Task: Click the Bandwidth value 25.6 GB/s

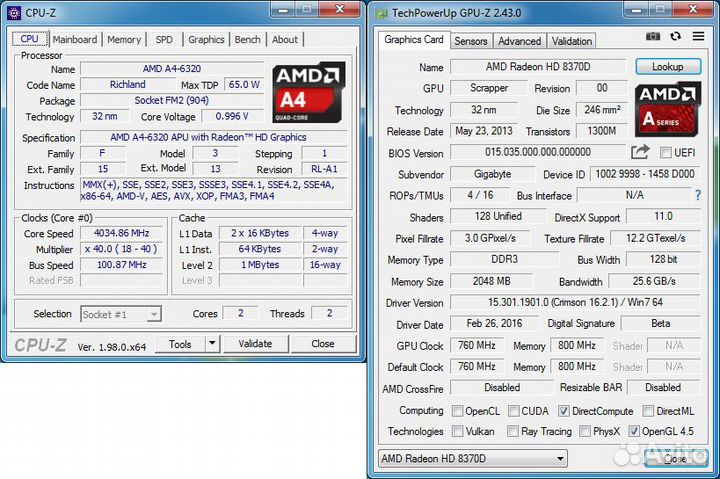Action: 654,281
